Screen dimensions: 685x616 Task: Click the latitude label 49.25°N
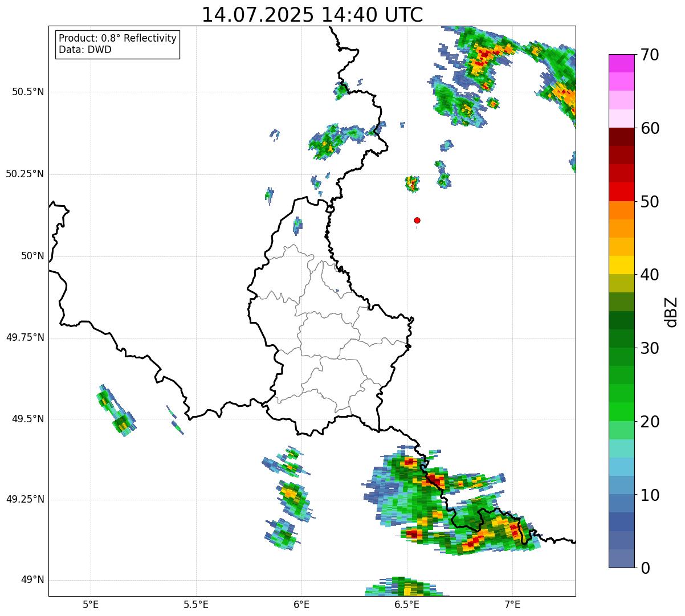[x=25, y=499]
